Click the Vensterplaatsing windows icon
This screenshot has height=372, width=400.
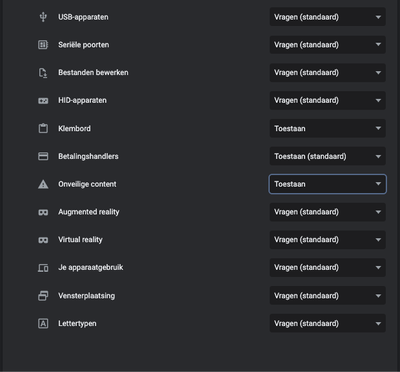pyautogui.click(x=43, y=296)
